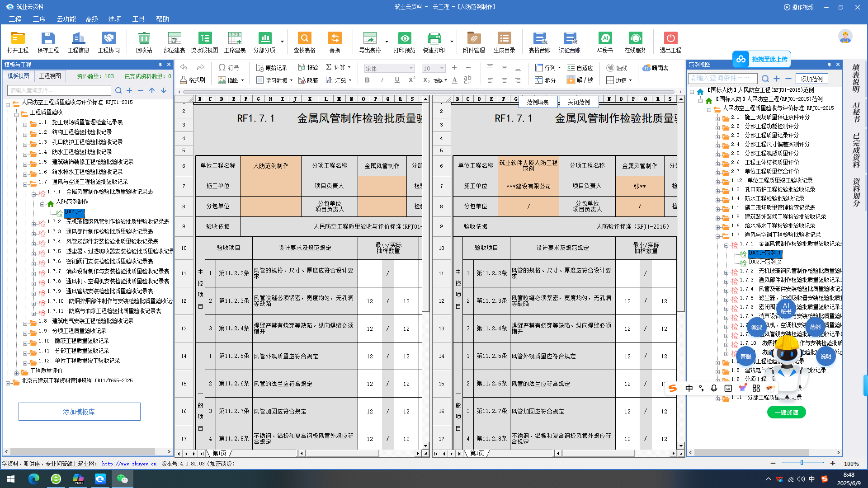Click the 生成目录 icon

[504, 42]
